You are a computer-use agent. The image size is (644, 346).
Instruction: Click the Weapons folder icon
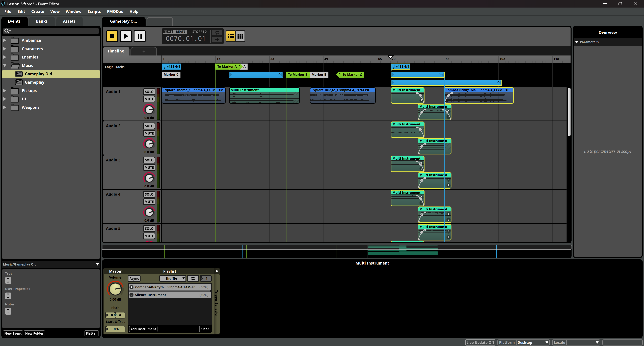coord(15,107)
